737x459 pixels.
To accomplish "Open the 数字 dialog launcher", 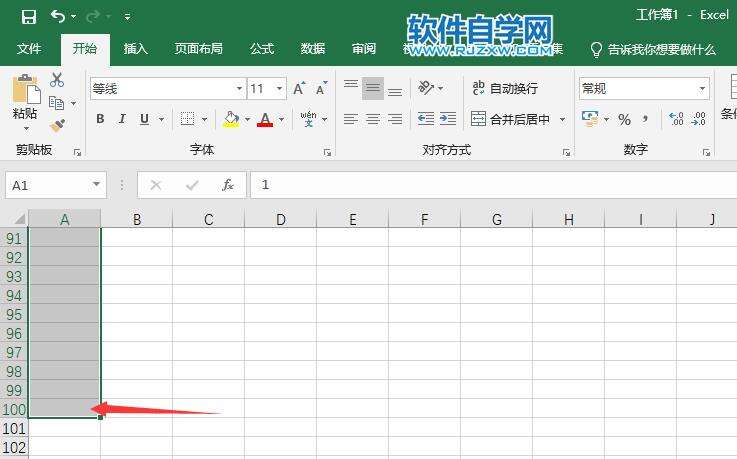I will tap(706, 152).
